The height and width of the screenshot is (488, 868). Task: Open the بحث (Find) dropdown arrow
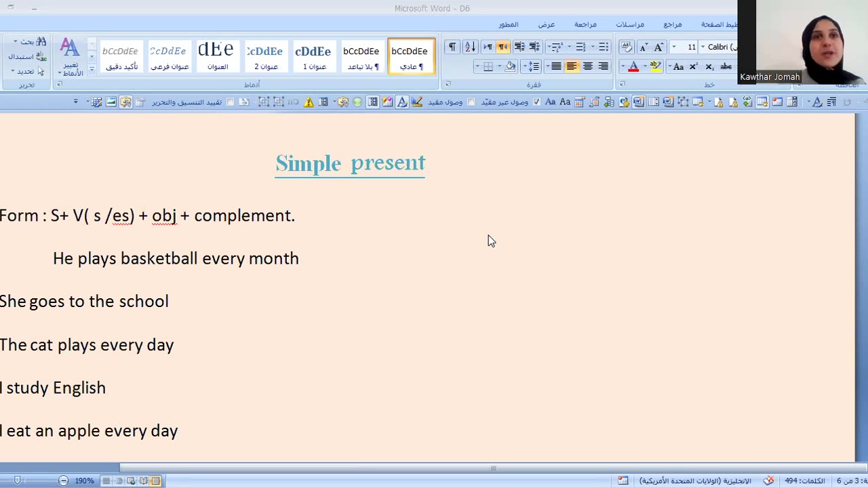click(x=15, y=42)
